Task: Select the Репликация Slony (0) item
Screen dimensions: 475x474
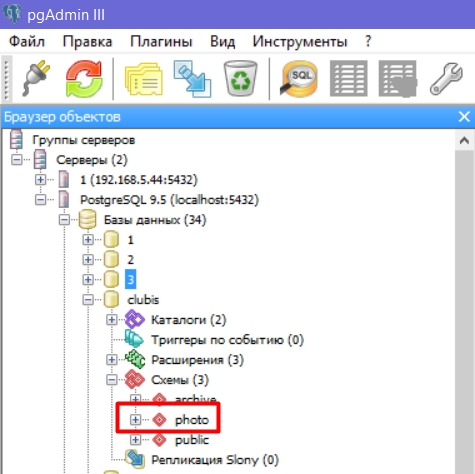Action: click(215, 460)
